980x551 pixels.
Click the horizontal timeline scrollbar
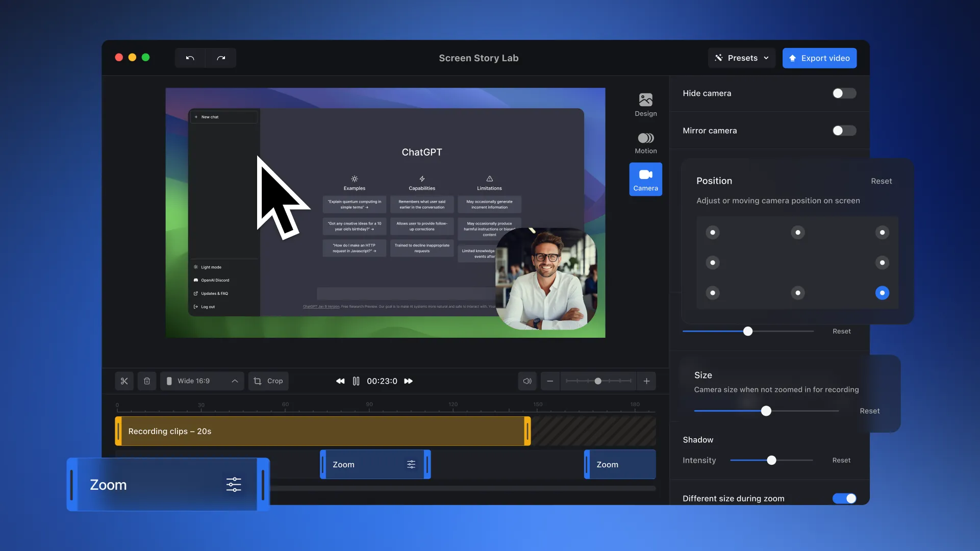(x=463, y=488)
